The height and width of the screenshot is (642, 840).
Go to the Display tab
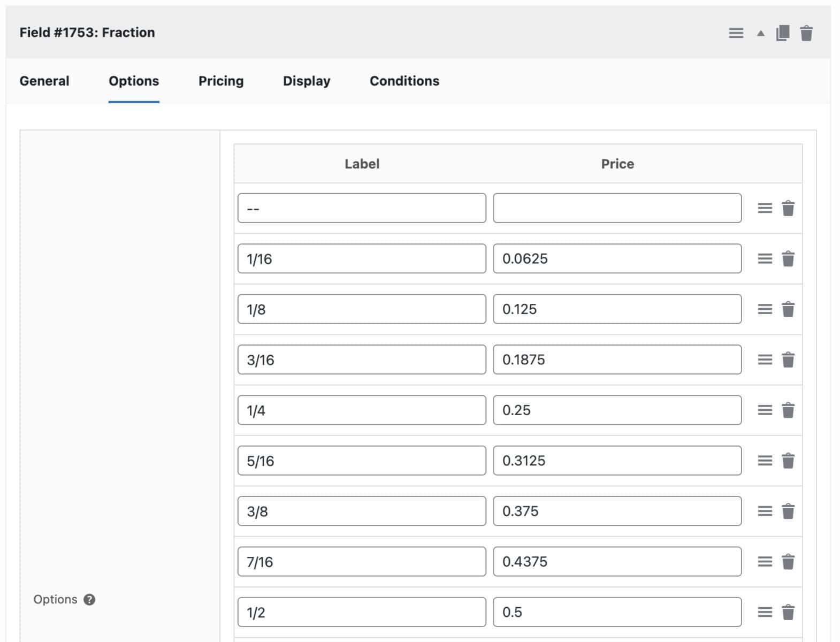307,81
